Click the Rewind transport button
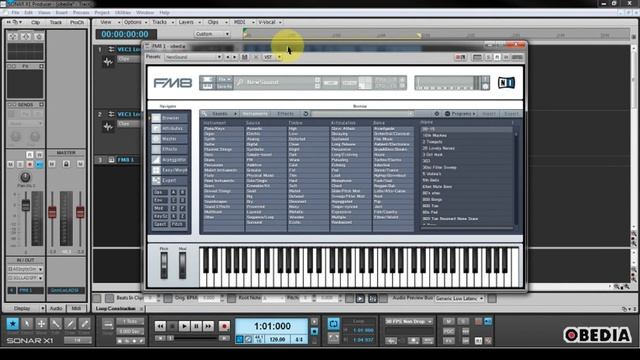The height and width of the screenshot is (360, 640). coord(160,326)
